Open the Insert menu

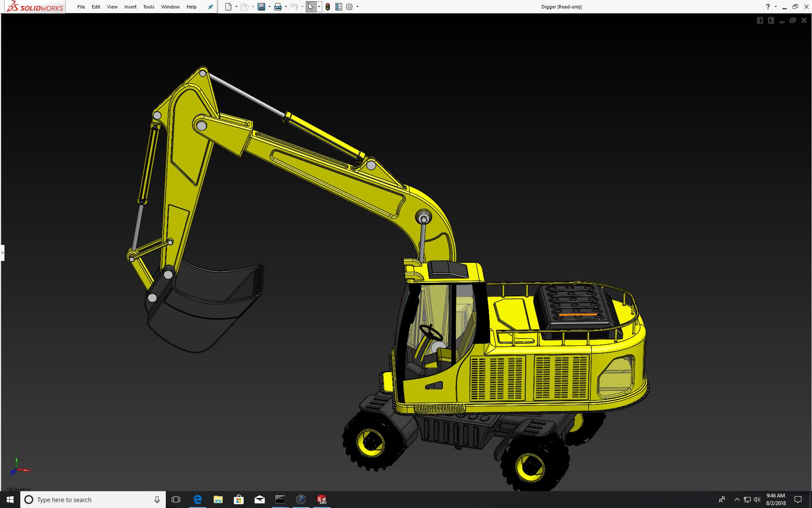(x=130, y=7)
